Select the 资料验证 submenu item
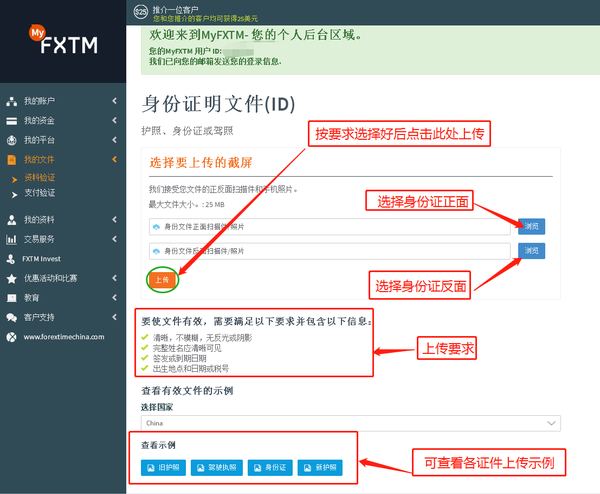The image size is (600, 494). click(x=40, y=178)
